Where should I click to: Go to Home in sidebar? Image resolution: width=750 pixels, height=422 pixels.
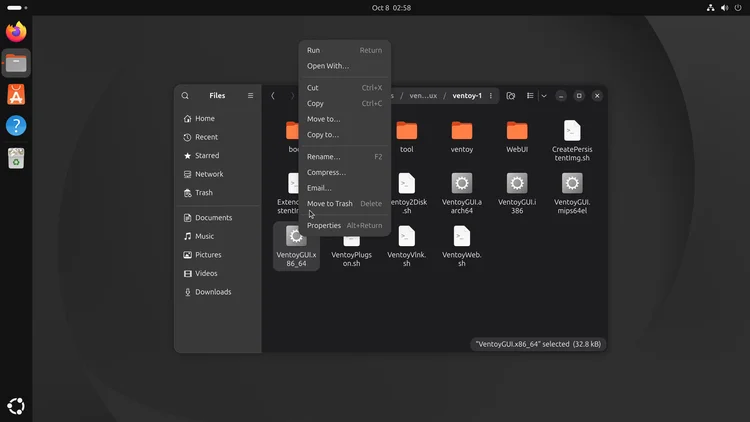[218, 119]
